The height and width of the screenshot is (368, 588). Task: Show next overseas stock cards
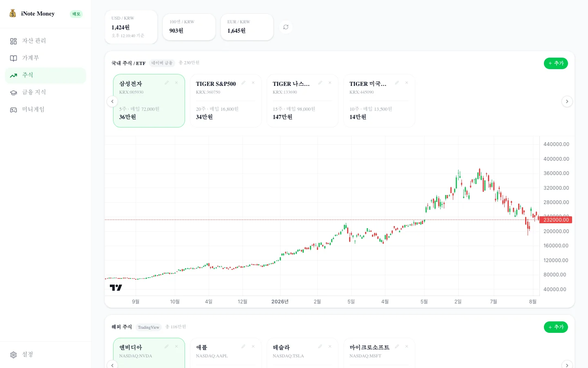[x=567, y=365]
